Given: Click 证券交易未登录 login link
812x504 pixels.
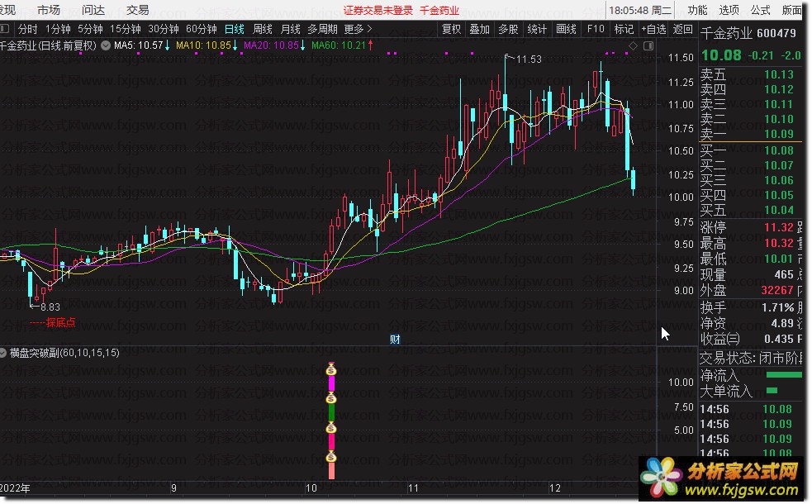Looking at the screenshot, I should [x=378, y=11].
